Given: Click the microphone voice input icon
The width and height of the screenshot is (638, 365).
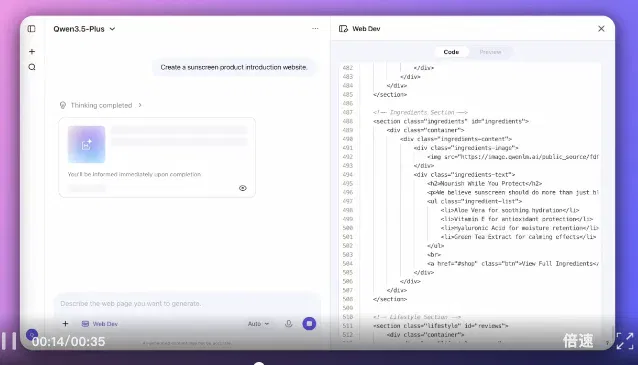Looking at the screenshot, I should pos(288,324).
